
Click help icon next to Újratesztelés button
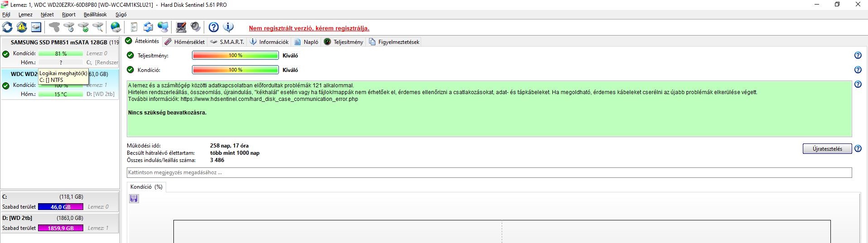click(858, 148)
